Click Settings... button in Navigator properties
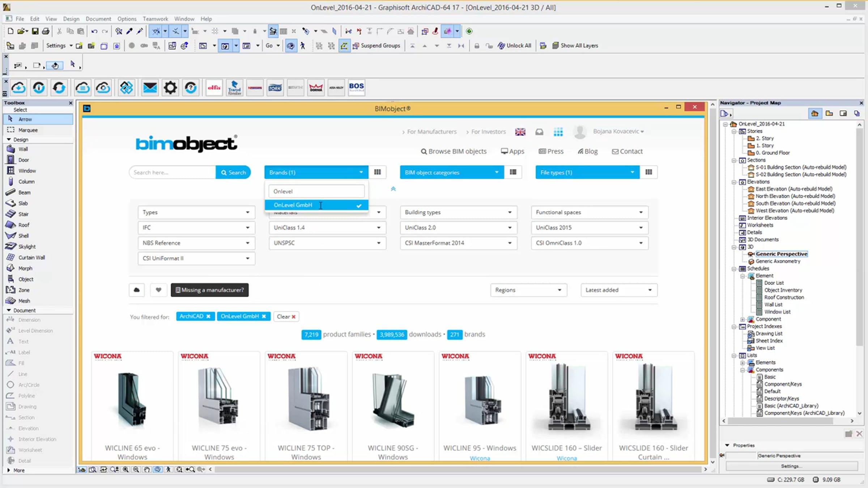 pos(792,466)
